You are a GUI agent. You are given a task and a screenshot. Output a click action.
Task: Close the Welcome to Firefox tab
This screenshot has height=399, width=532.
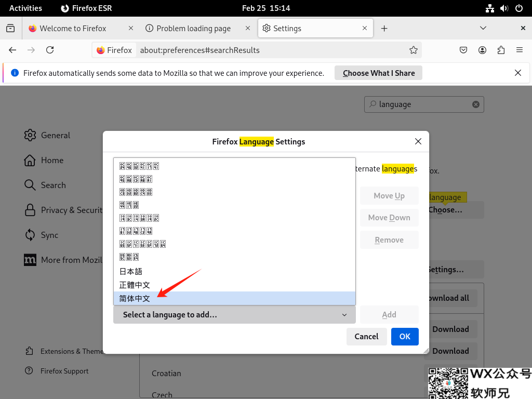(131, 28)
